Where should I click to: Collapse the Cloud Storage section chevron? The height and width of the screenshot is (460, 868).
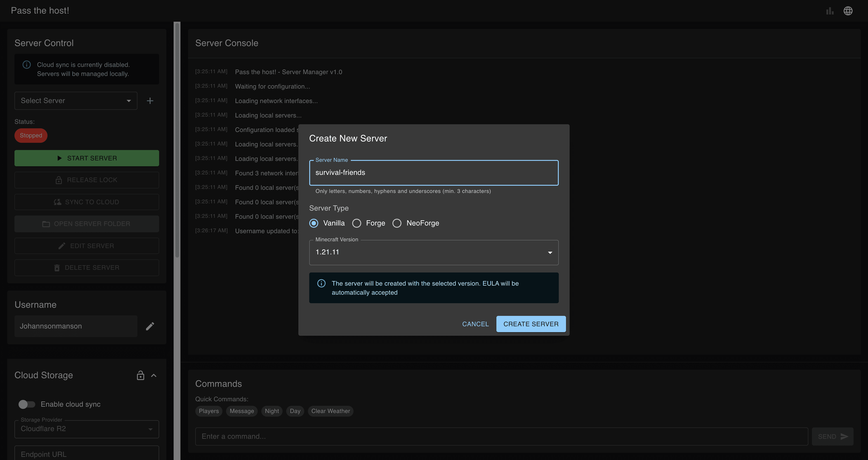tap(154, 375)
